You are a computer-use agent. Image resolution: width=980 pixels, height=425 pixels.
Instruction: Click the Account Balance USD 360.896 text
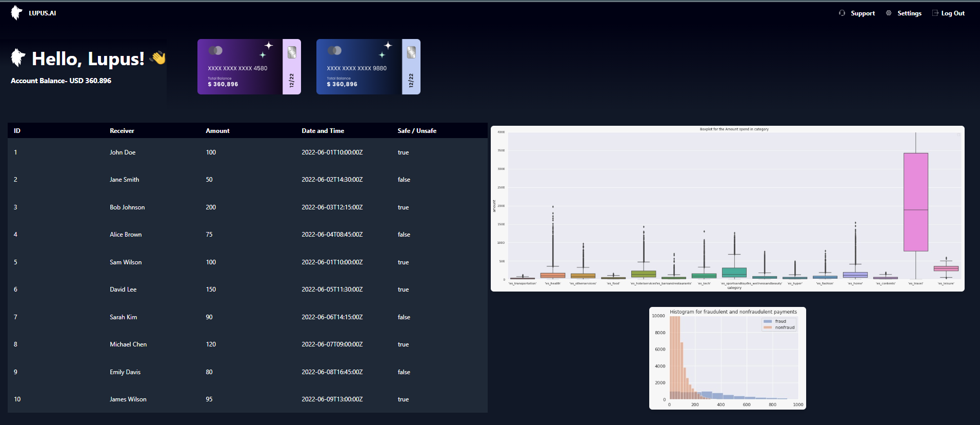[61, 81]
